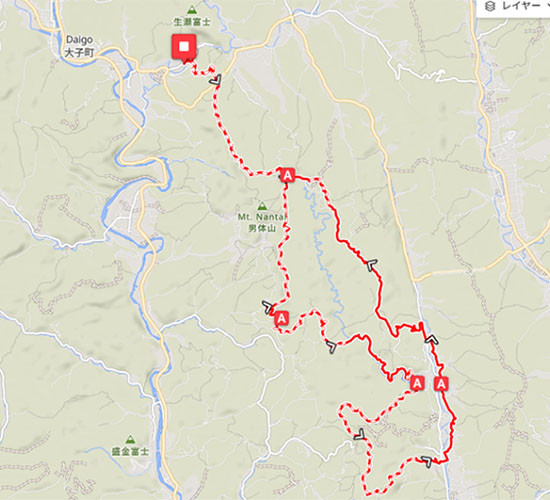Click the direction arrow between southwest A and paired markers

pyautogui.click(x=331, y=347)
